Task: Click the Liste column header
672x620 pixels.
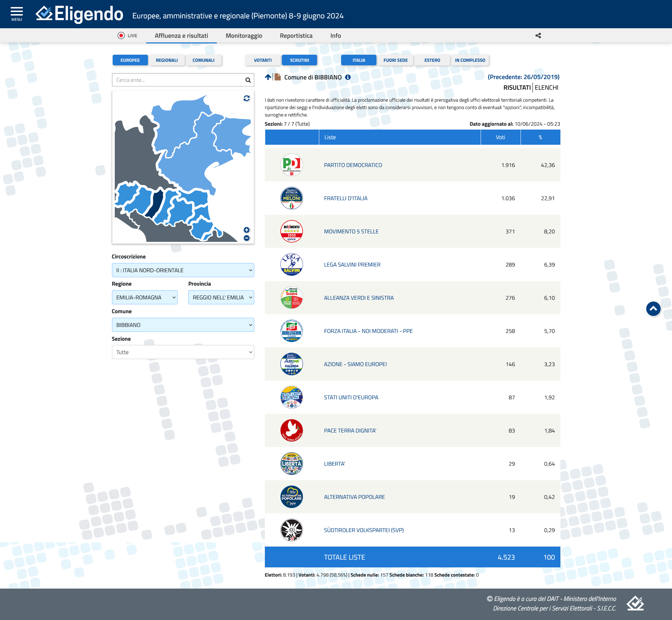Action: point(400,137)
